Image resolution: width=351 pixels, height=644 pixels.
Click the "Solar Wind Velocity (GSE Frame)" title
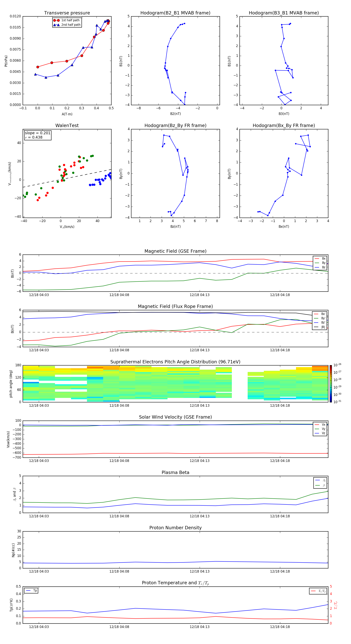(175, 417)
